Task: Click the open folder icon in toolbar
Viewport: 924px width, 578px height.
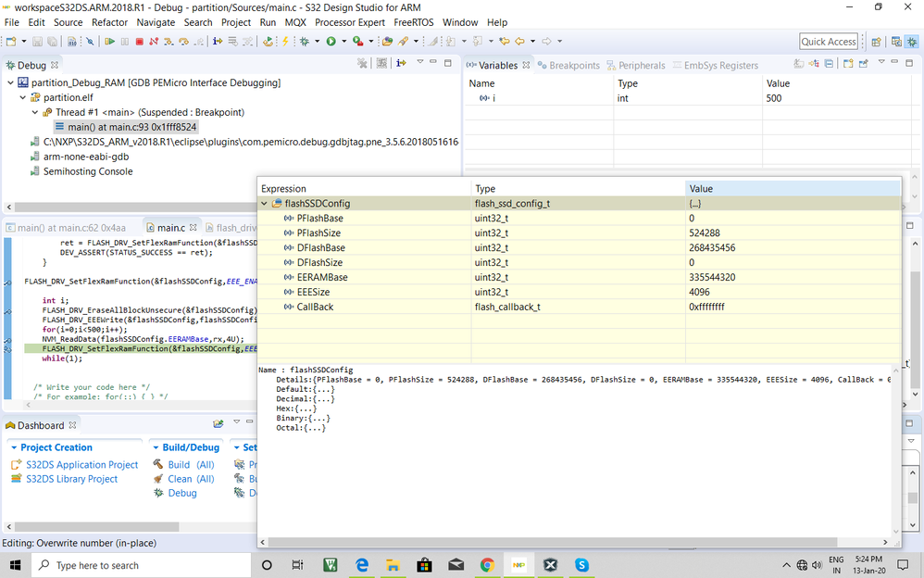Action: [387, 42]
